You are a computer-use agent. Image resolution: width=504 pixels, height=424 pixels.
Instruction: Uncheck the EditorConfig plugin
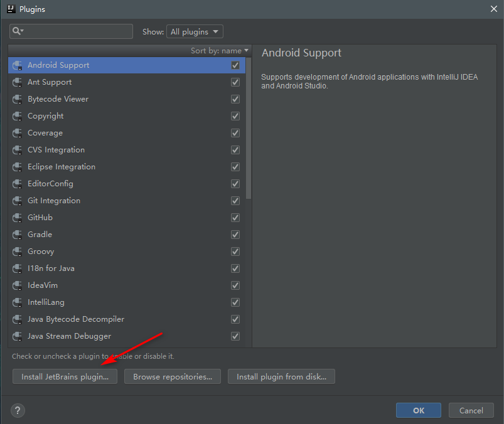click(x=235, y=184)
